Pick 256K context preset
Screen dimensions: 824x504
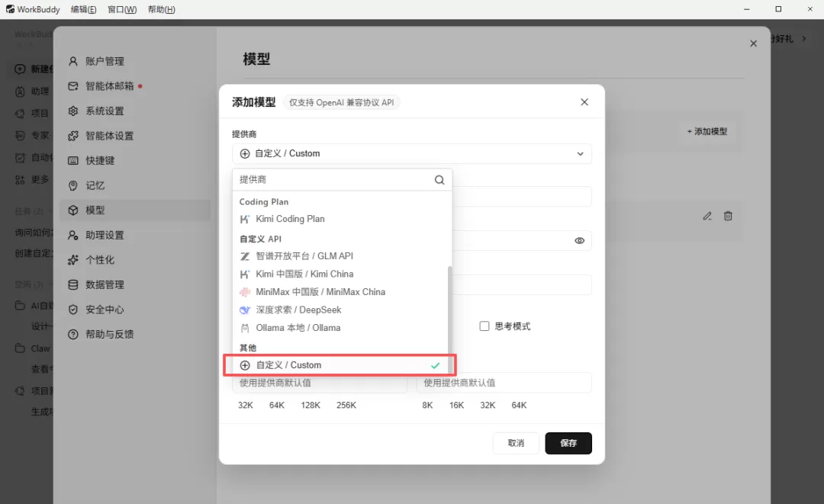(346, 406)
